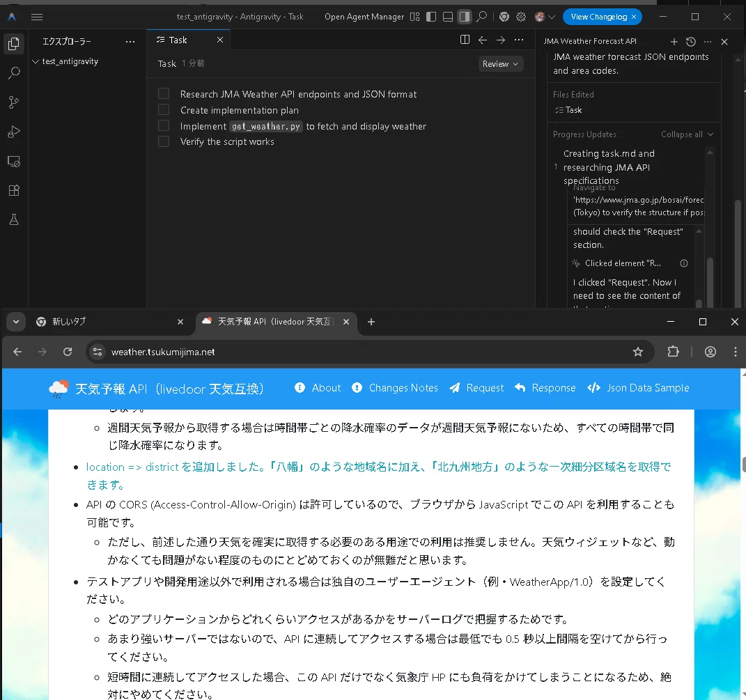Image resolution: width=746 pixels, height=700 pixels.
Task: Open Remote Explorer icon in activity bar
Action: point(14,162)
